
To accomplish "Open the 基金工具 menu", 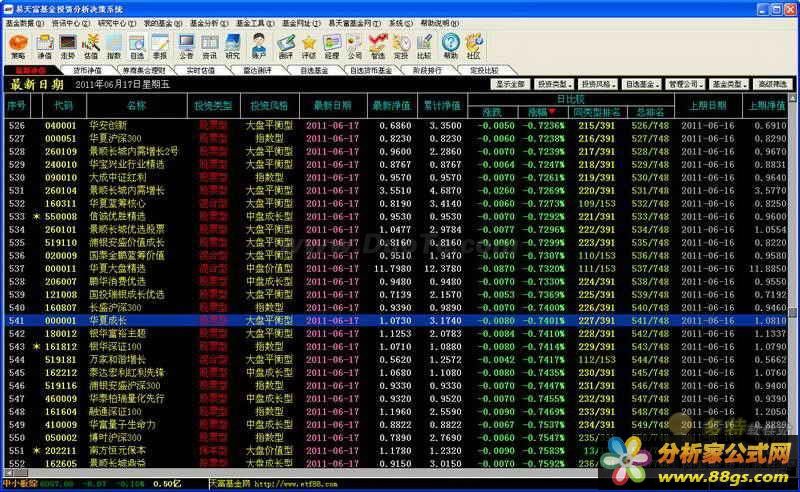I will [x=255, y=23].
